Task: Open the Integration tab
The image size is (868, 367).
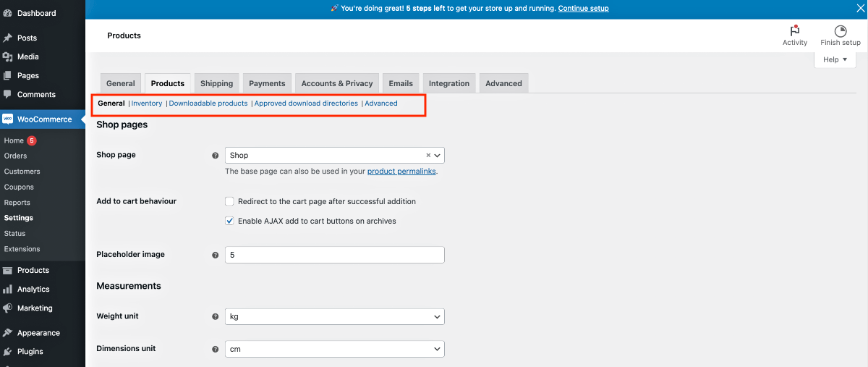Action: [x=449, y=83]
